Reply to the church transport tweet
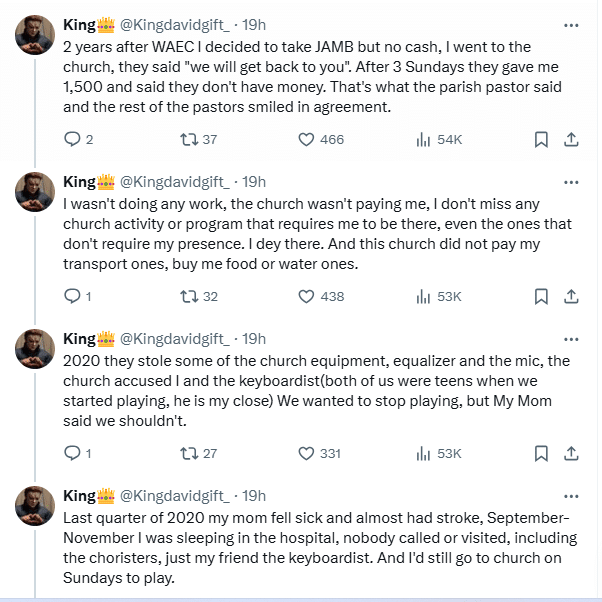 [x=72, y=296]
